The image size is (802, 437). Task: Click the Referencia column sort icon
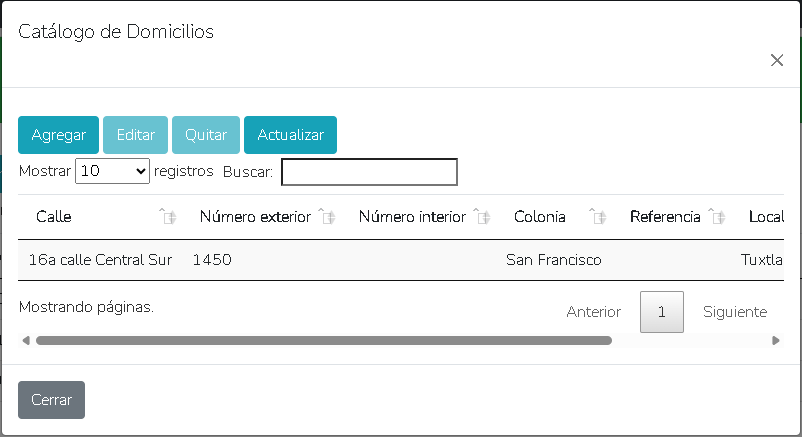coord(715,217)
